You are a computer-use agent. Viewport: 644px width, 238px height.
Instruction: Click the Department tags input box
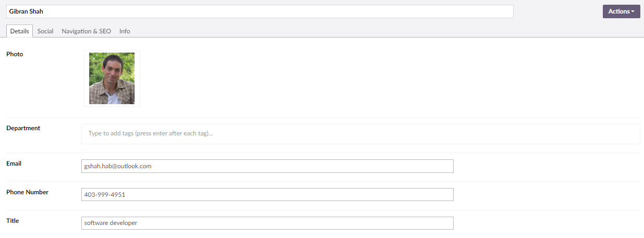[361, 134]
